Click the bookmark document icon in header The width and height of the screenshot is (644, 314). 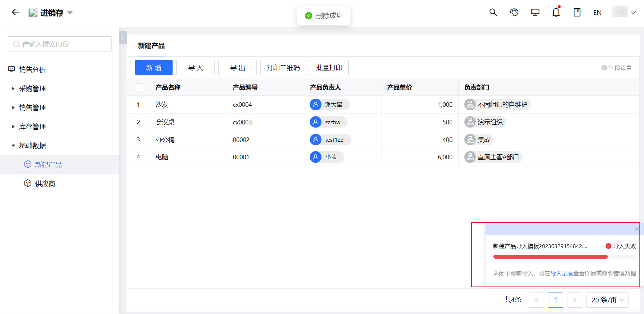click(x=577, y=12)
